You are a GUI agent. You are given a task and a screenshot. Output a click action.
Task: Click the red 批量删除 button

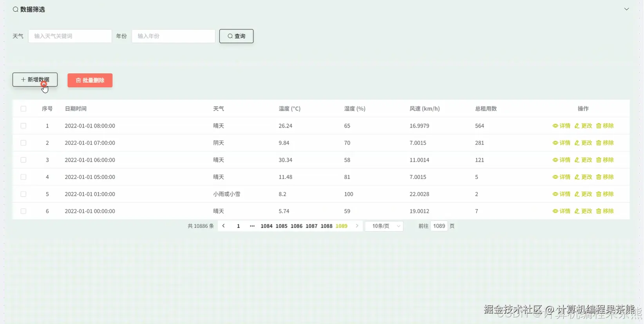pos(90,80)
